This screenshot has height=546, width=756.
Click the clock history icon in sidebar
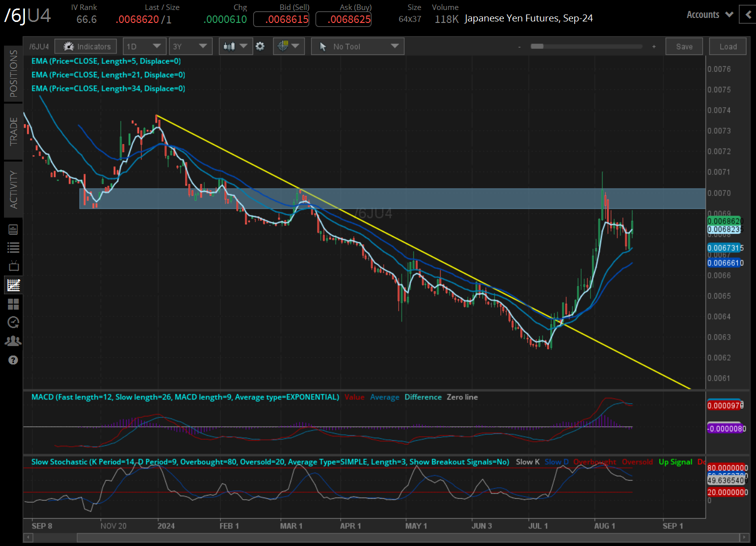(13, 322)
